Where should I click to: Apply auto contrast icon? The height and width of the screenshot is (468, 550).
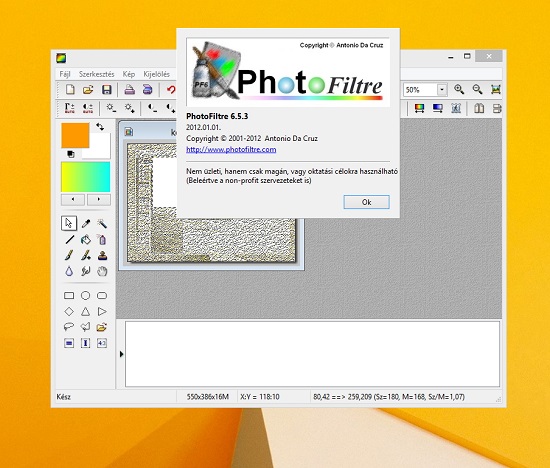pyautogui.click(x=88, y=108)
